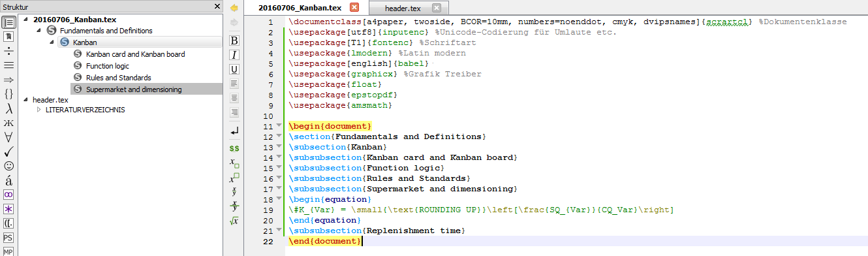The width and height of the screenshot is (868, 256).
Task: Apply bold formatting with B icon
Action: click(234, 40)
